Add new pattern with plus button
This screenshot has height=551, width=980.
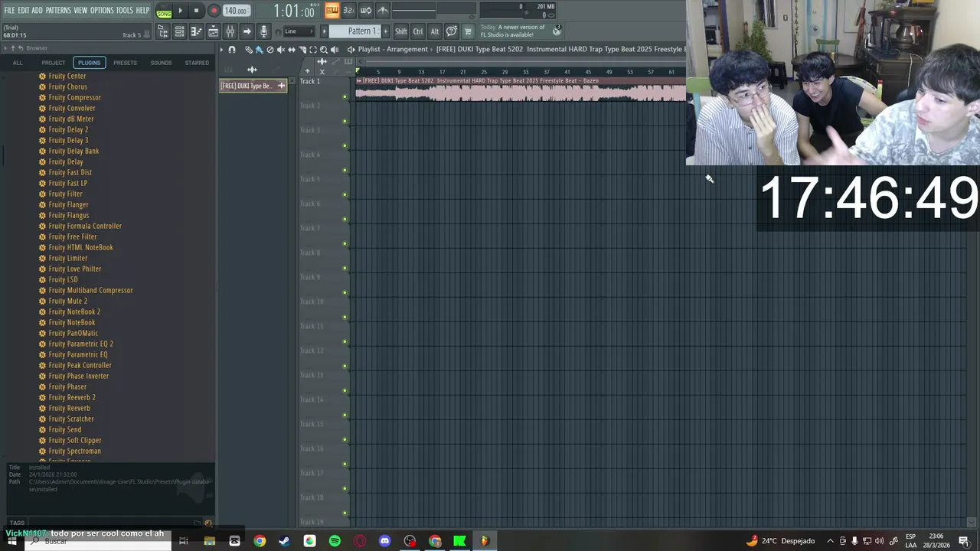click(x=385, y=31)
